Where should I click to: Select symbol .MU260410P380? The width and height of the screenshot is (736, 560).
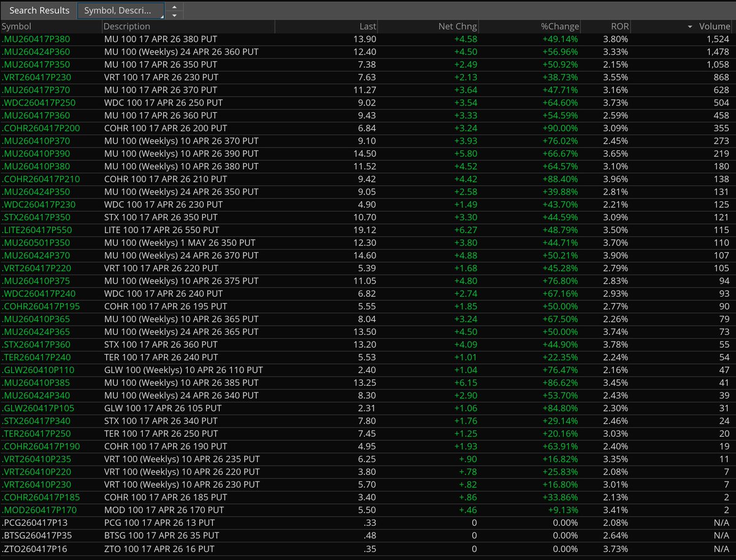36,166
